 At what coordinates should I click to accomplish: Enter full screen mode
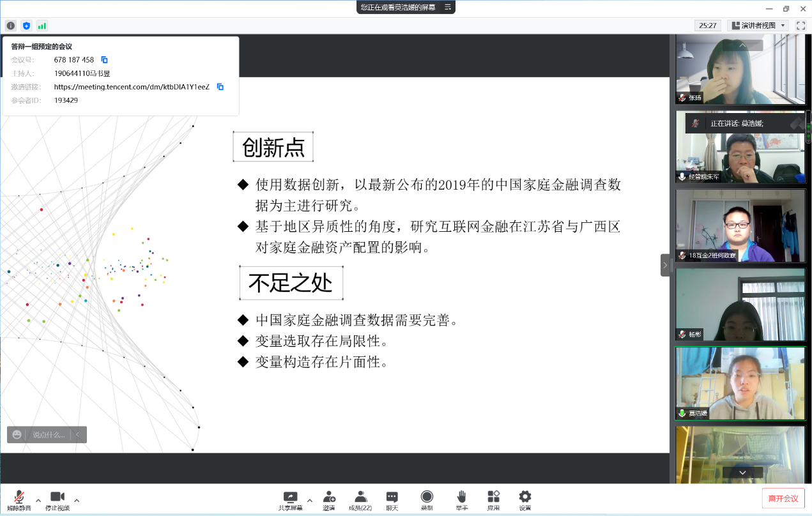coord(801,26)
